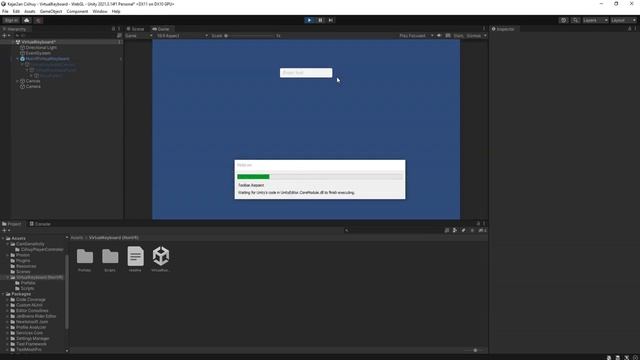Select the Photon folder in Project tree
The height and width of the screenshot is (360, 640).
(x=23, y=255)
